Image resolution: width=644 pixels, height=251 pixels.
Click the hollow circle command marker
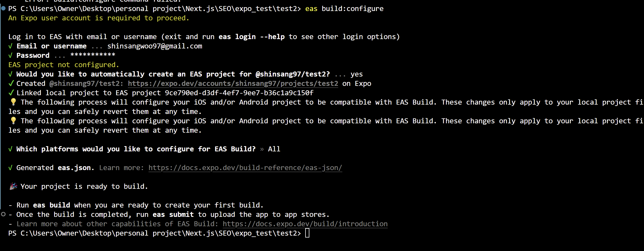point(3,214)
